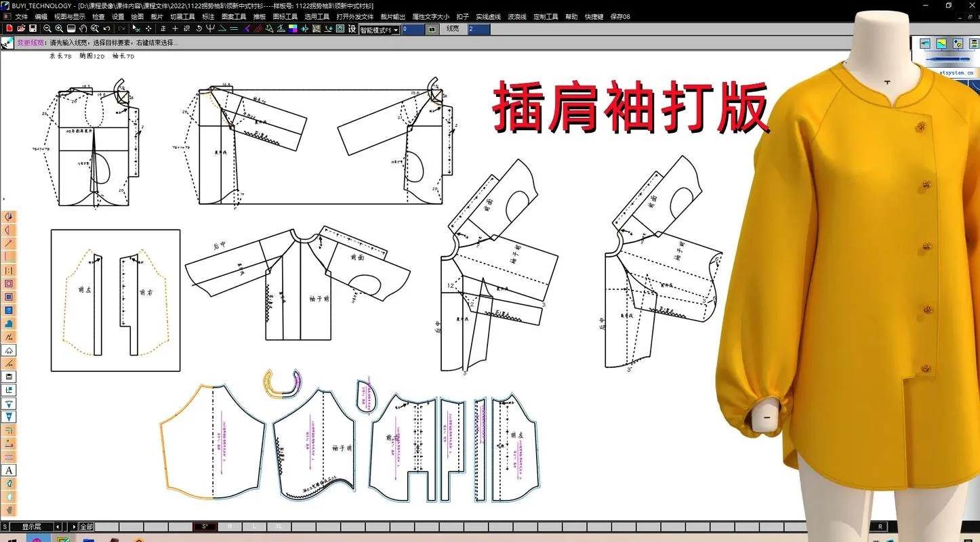
Task: Click the purple double lines sidebar icon
Action: [x=9, y=457]
